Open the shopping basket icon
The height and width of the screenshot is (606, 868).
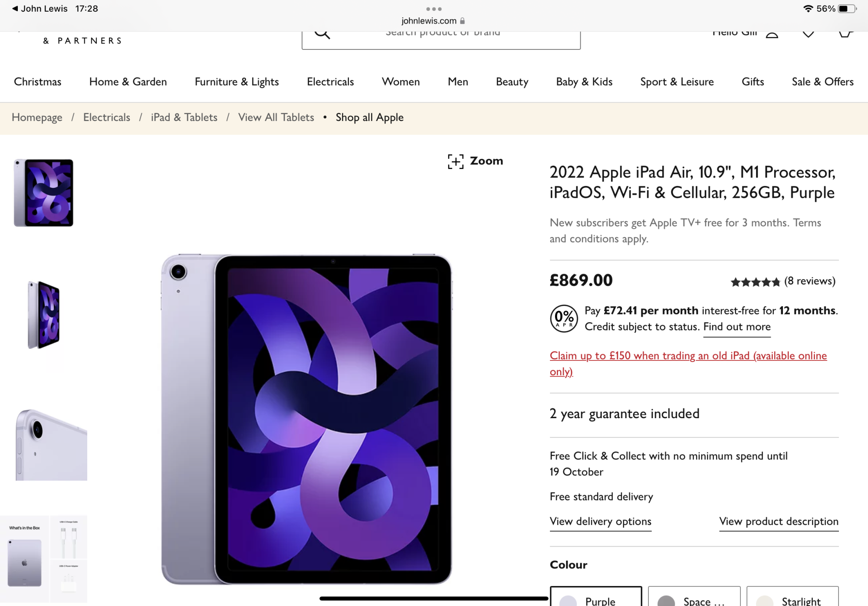(x=845, y=34)
